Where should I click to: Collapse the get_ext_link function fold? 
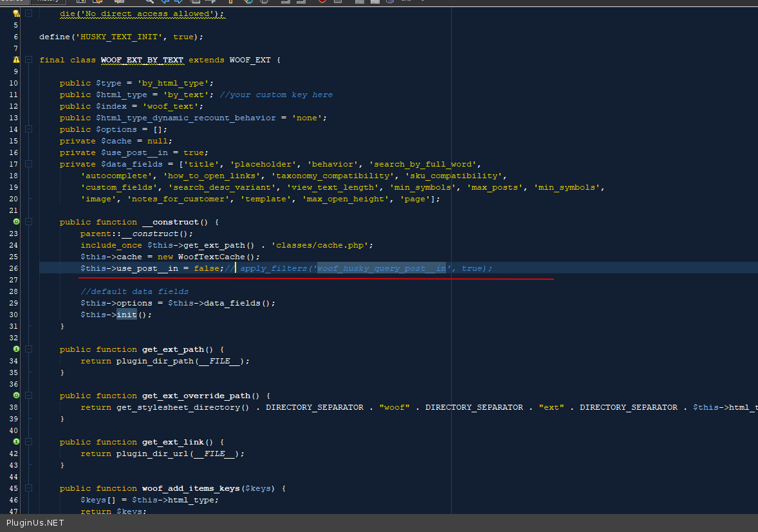point(28,442)
